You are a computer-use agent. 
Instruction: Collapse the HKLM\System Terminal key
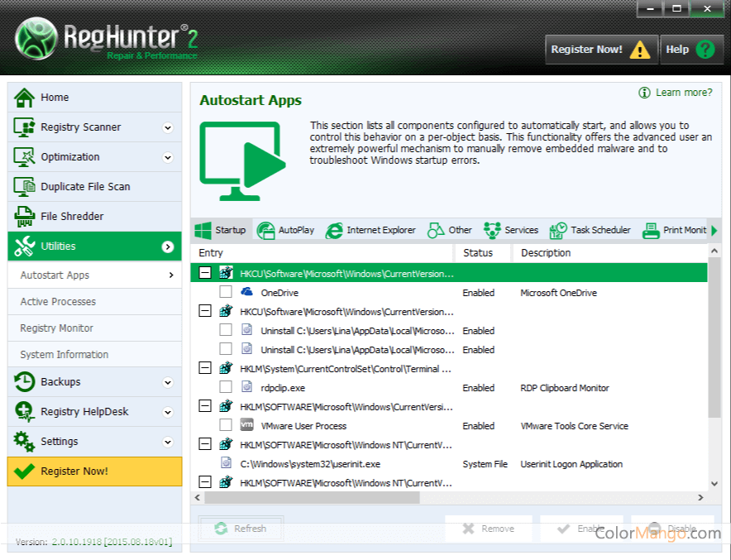click(x=204, y=368)
